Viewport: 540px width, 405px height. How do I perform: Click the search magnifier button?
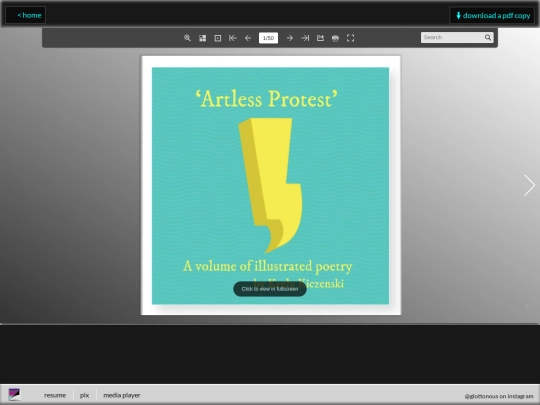(488, 38)
